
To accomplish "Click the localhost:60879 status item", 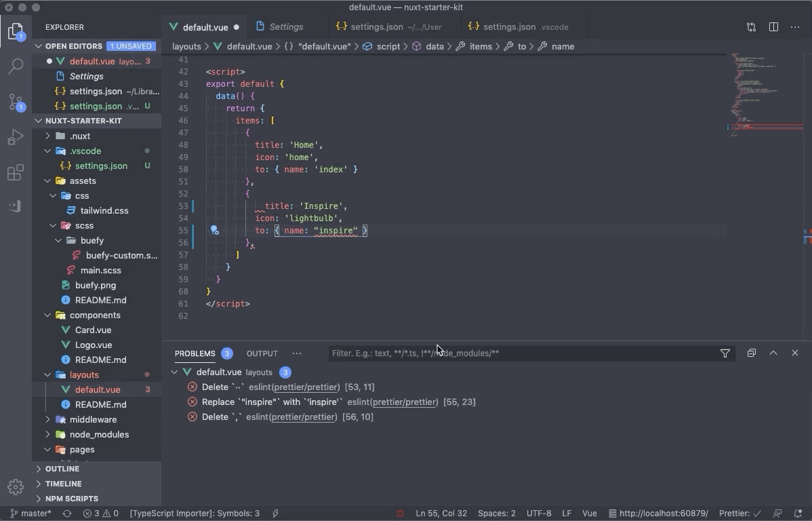I will tap(658, 514).
